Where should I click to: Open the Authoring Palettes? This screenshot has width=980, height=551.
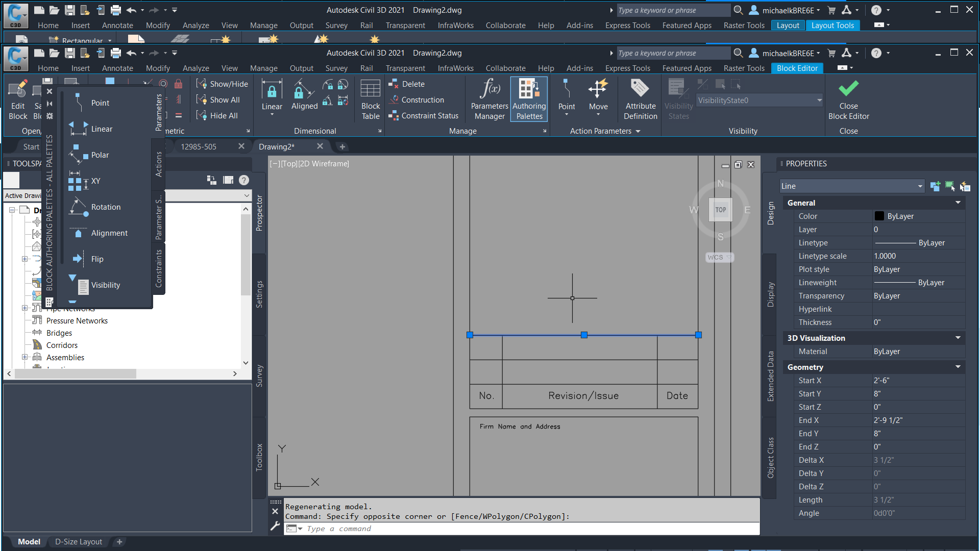(529, 99)
